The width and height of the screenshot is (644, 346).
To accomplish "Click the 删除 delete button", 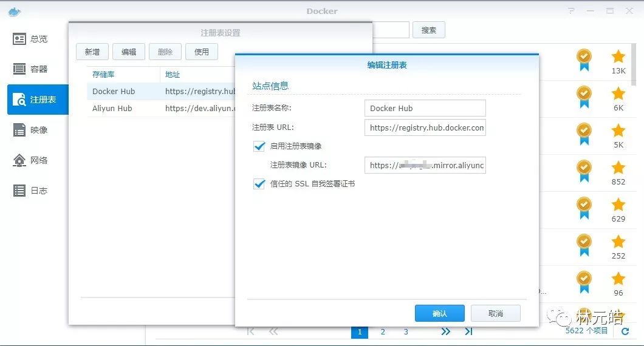I will (165, 52).
